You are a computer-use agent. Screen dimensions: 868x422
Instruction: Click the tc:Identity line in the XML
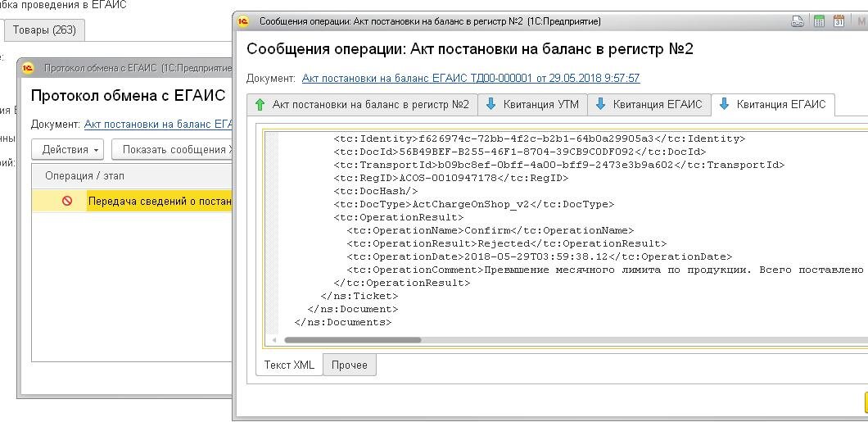point(540,138)
